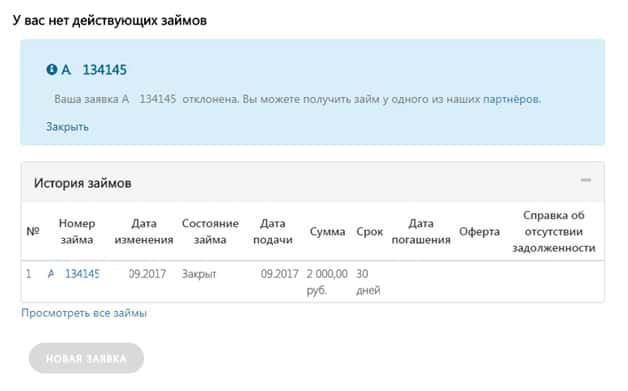Image resolution: width=628 pixels, height=391 pixels.
Task: Open the партнёров link in the notice
Action: pos(511,99)
